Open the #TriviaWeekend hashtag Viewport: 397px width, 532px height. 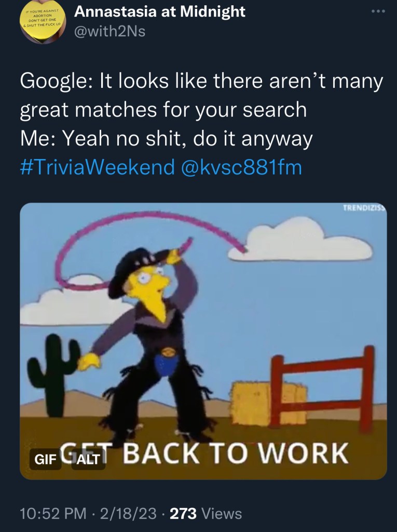tap(98, 168)
